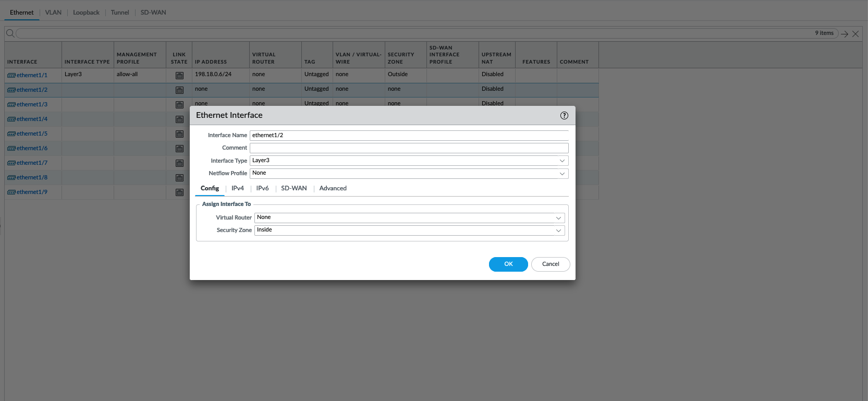Viewport: 868px width, 401px height.
Task: Expand the Virtual Router dropdown
Action: pyautogui.click(x=558, y=218)
